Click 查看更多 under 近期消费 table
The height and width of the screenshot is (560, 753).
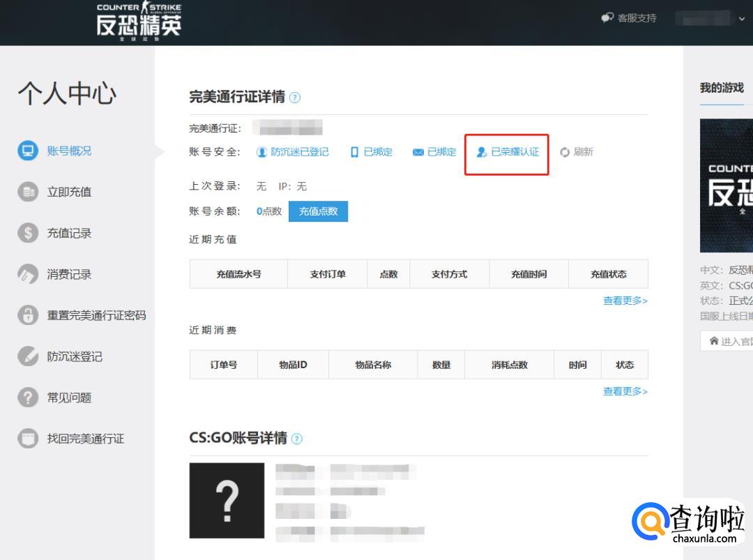625,391
